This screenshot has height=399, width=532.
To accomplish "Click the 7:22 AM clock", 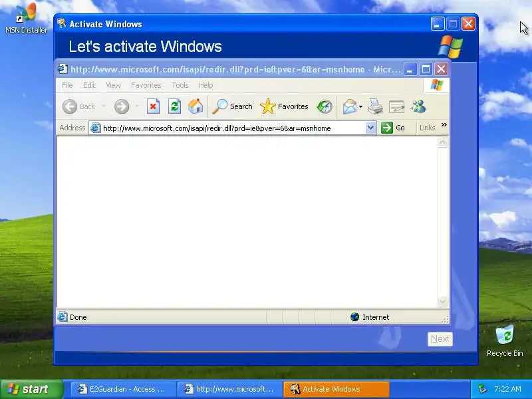I will [x=508, y=389].
